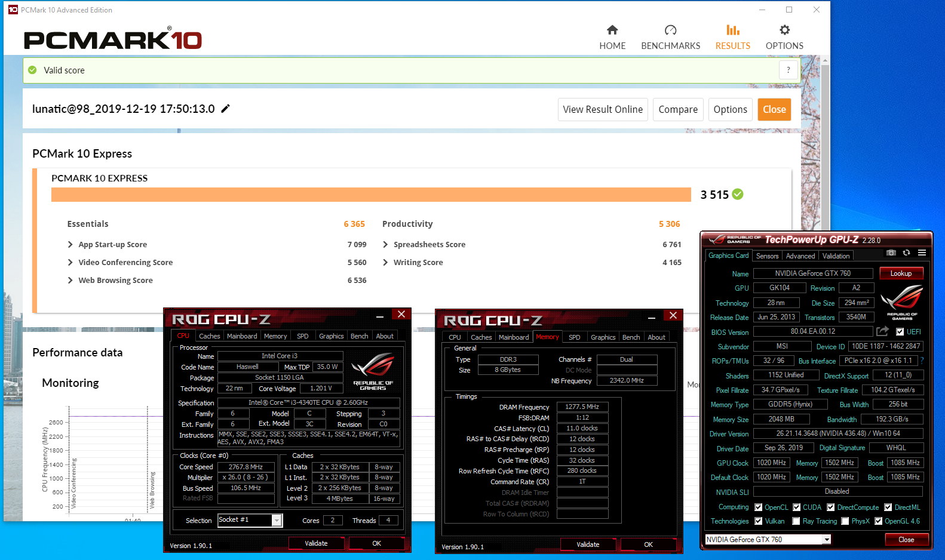945x560 pixels.
Task: Toggle the CUDA checkbox
Action: (797, 507)
